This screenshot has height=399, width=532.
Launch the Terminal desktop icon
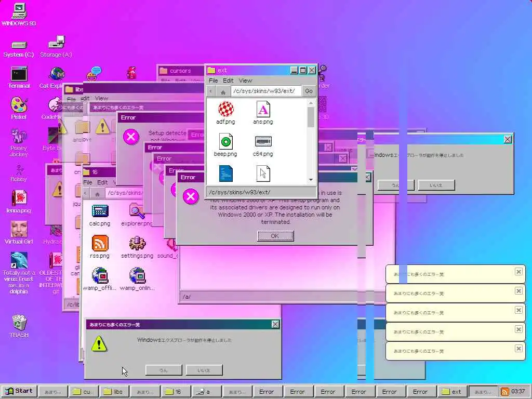19,78
